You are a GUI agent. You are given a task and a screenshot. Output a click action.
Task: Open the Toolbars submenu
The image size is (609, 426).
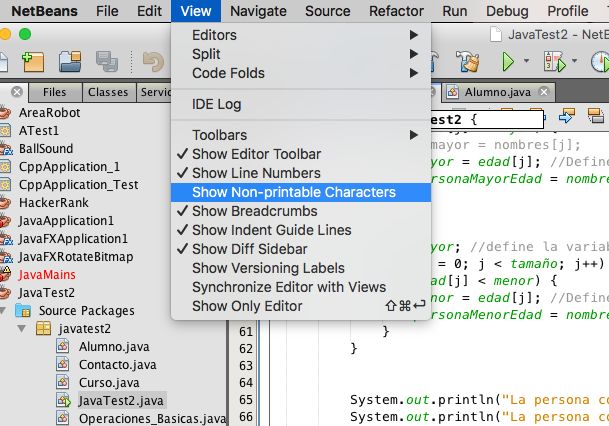click(x=301, y=135)
